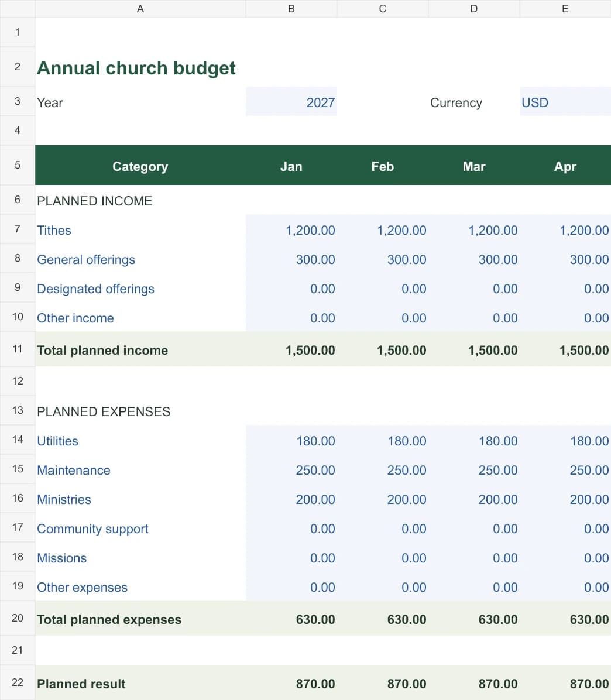Viewport: 611px width, 700px height.
Task: Select row 20 header
Action: pos(18,618)
